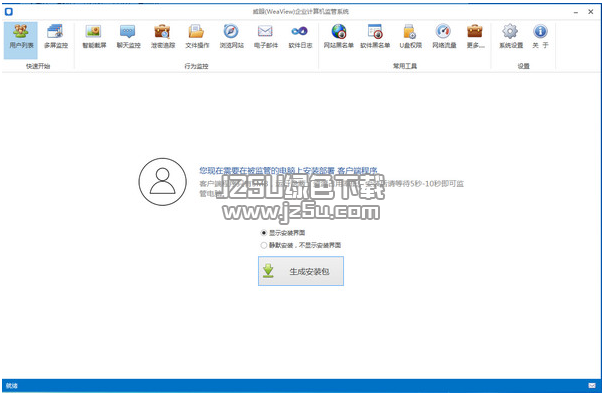Click the 客户端程序 blue heading link

[x=357, y=171]
